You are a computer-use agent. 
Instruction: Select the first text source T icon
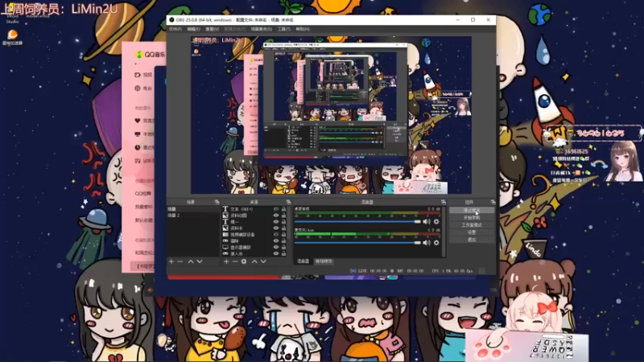[225, 209]
